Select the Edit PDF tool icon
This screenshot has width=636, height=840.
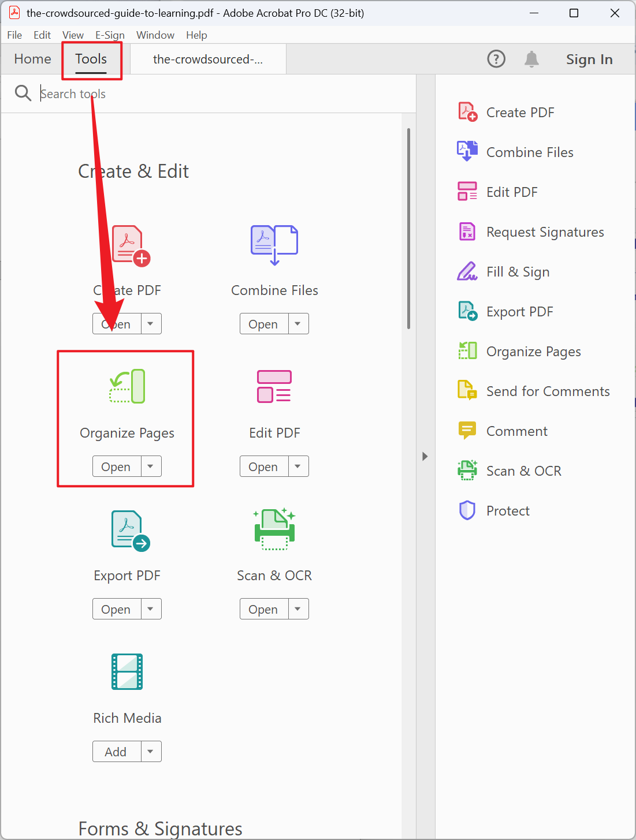coord(274,386)
